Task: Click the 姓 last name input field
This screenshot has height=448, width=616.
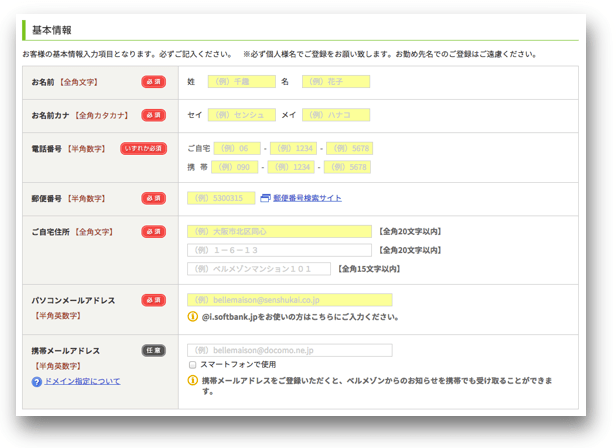Action: [x=242, y=81]
